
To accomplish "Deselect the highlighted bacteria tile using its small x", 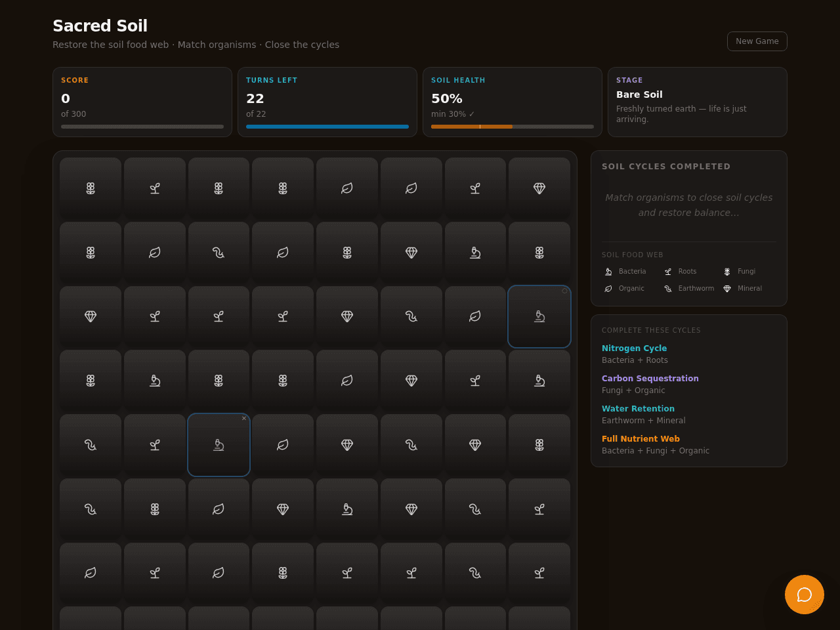I will coord(244,419).
